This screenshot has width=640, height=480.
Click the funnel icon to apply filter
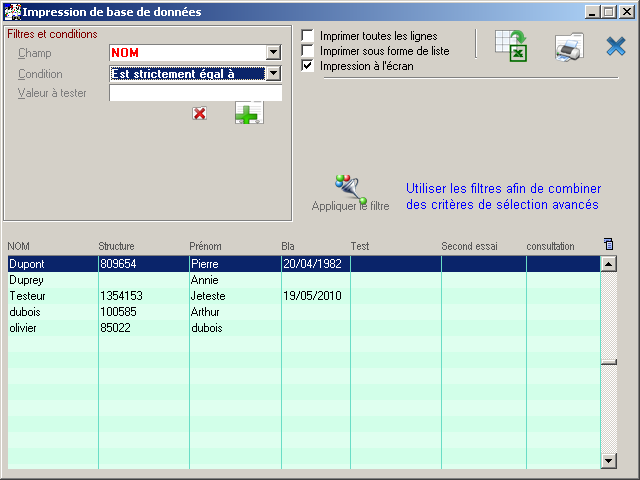click(351, 187)
